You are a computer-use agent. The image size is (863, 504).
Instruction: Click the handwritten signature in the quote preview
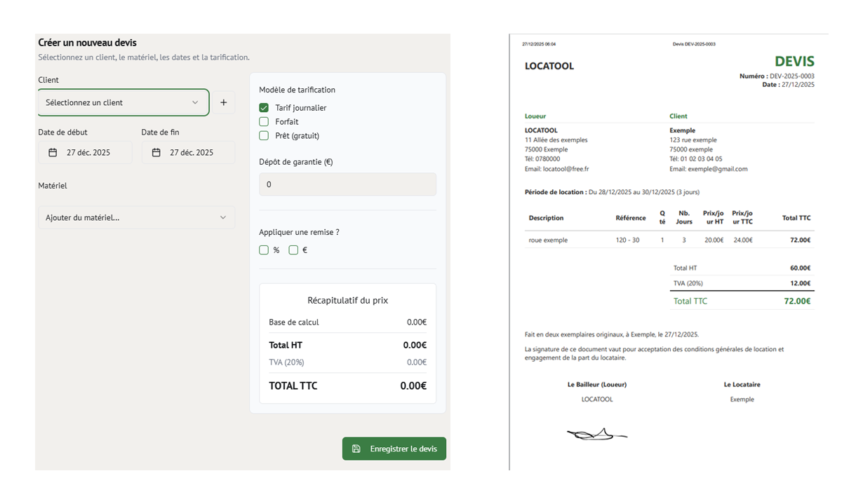coord(596,435)
